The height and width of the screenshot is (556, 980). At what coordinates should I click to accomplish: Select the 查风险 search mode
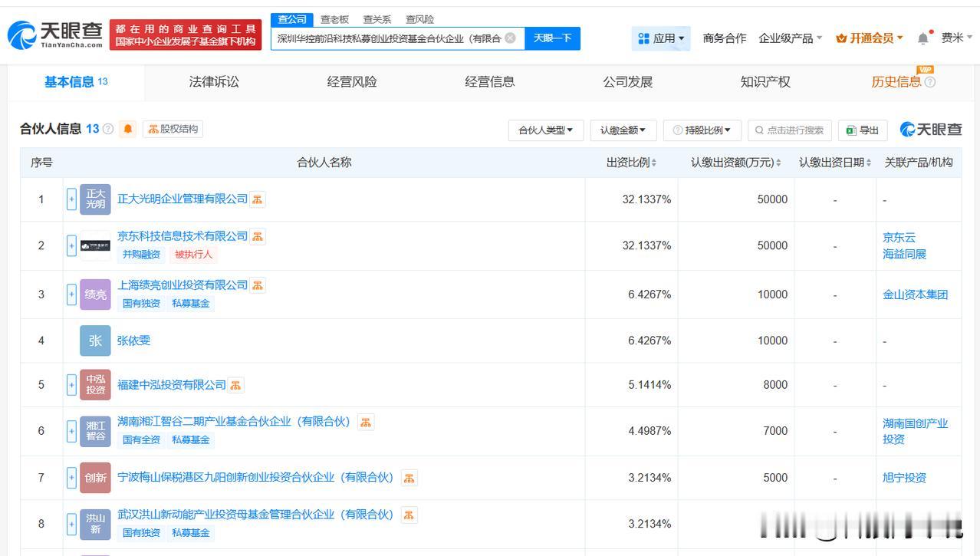(419, 20)
